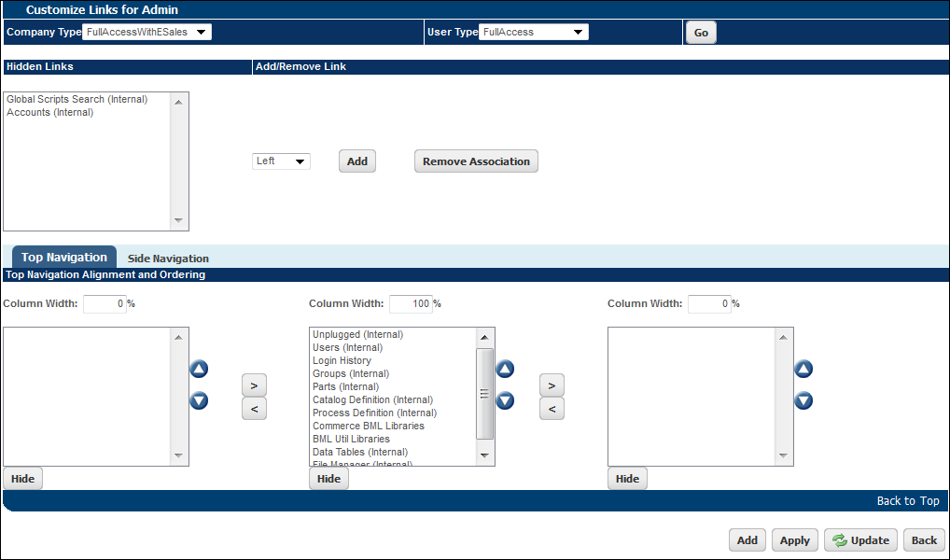Screen dimensions: 950x560
Task: Click the middle list scrollbar
Action: tap(484, 392)
